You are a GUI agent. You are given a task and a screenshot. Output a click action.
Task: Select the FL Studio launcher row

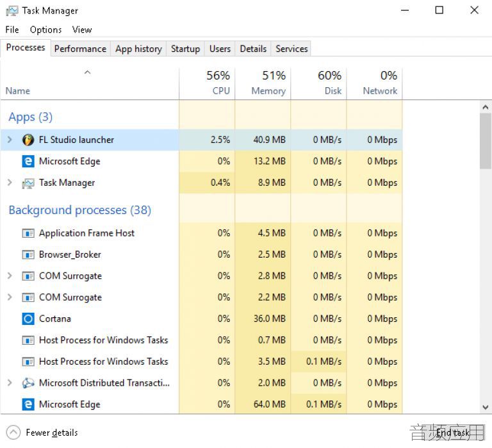[x=201, y=140]
